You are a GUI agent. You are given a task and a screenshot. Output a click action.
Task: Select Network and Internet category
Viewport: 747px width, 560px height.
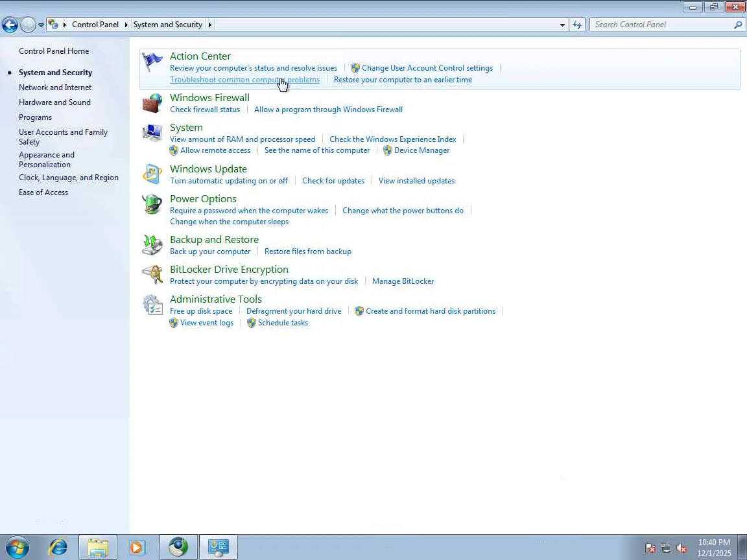tap(55, 87)
